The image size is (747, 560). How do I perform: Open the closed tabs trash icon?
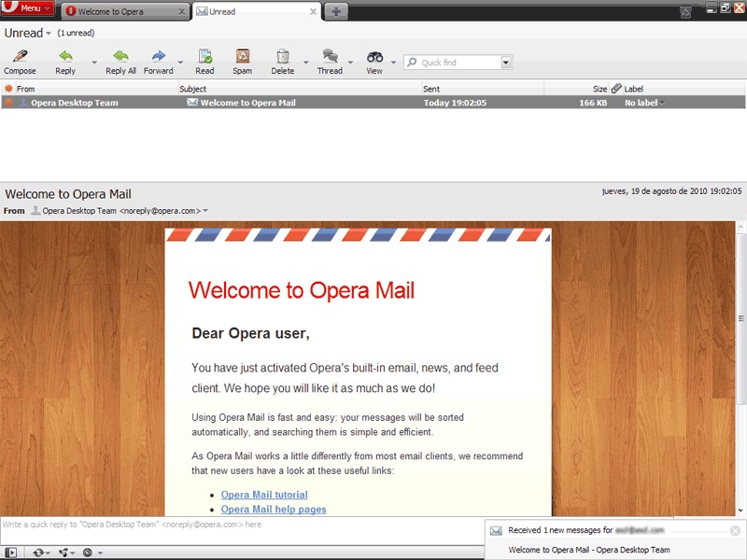pyautogui.click(x=685, y=11)
